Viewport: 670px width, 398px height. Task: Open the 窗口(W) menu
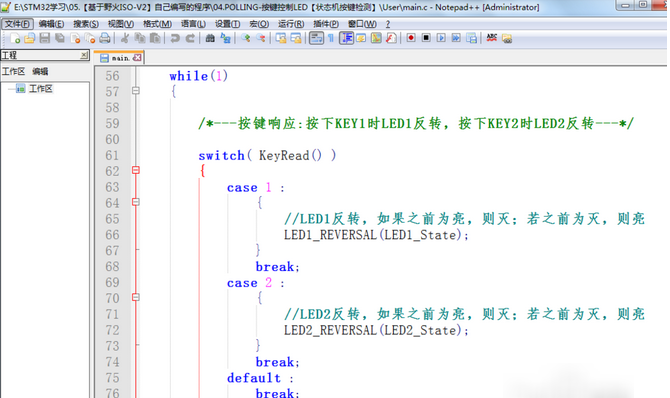(362, 24)
